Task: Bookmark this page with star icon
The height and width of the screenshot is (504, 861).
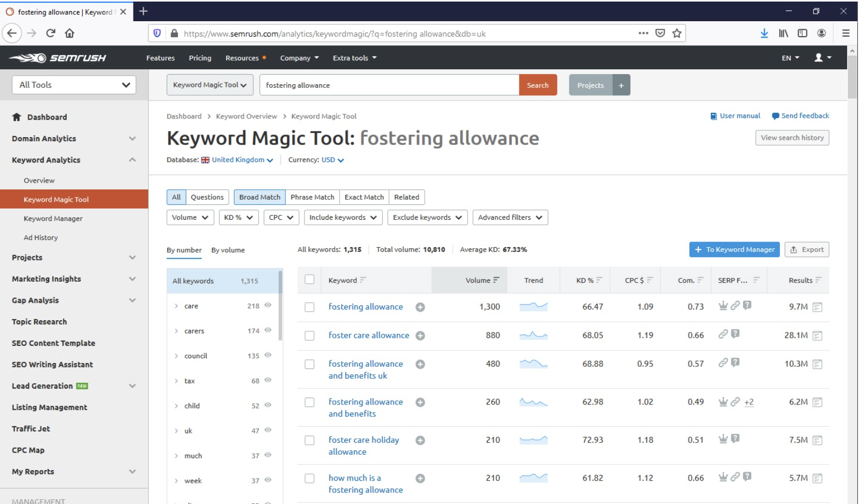Action: tap(677, 33)
